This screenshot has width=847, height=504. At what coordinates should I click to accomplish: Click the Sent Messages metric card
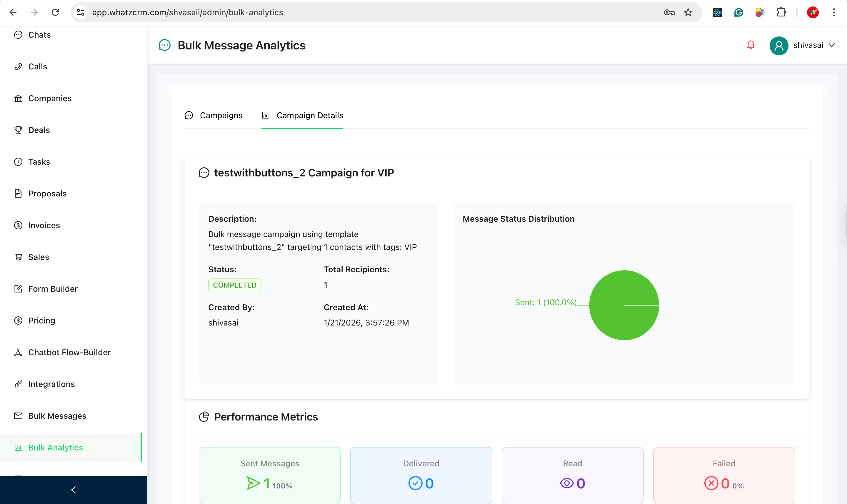pos(270,475)
